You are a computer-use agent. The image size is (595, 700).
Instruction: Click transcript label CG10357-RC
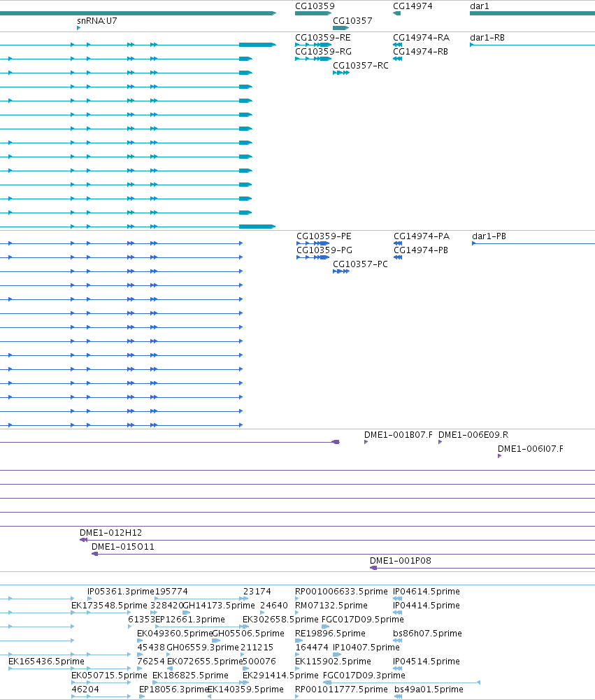coord(361,66)
